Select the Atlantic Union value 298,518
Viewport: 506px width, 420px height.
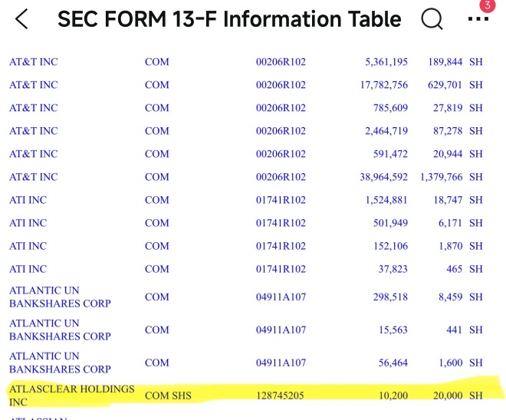point(386,297)
